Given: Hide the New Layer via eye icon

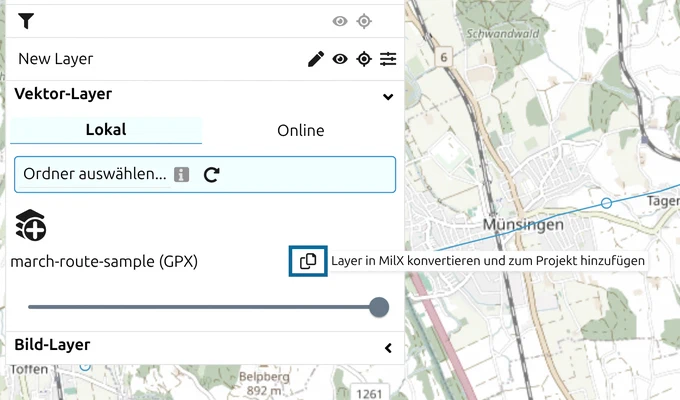Looking at the screenshot, I should 340,59.
